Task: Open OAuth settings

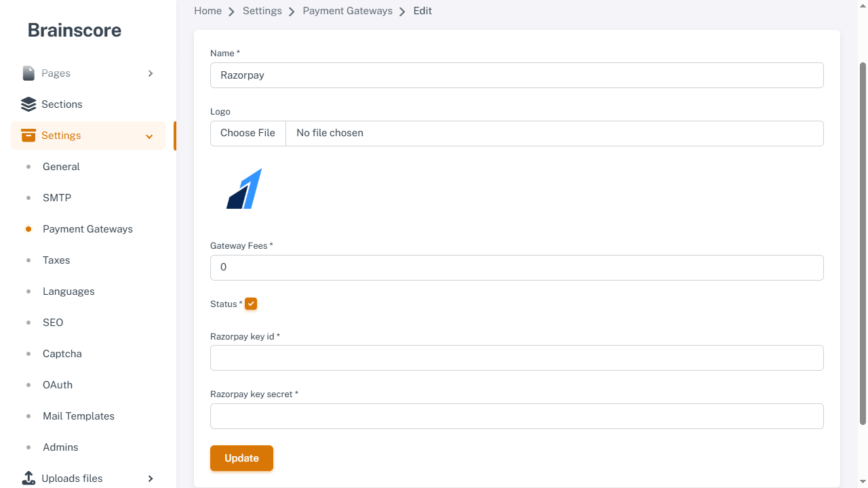Action: click(58, 385)
